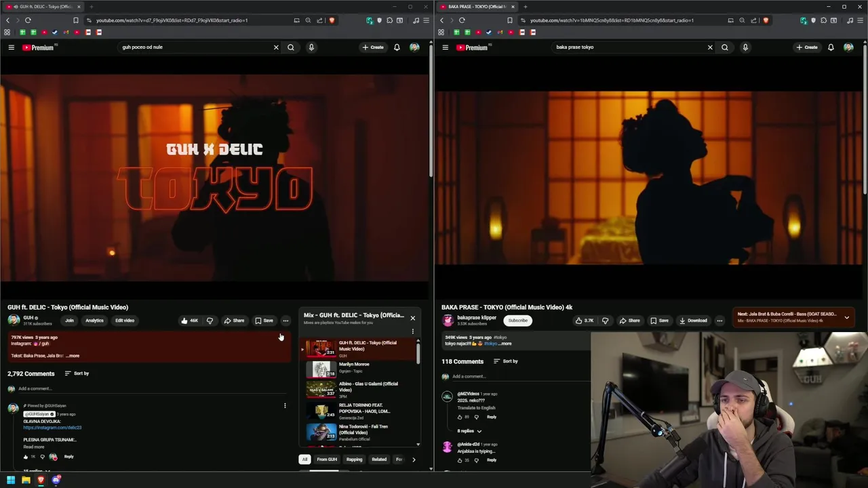Image resolution: width=868 pixels, height=488 pixels.
Task: Play Marilyn Monroe from the mix list
Action: click(x=359, y=368)
